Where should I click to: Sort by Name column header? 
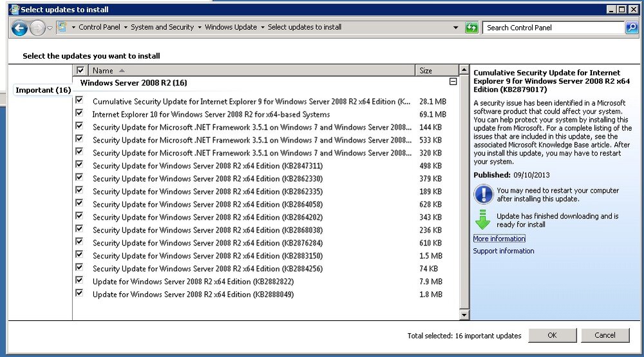click(x=251, y=71)
